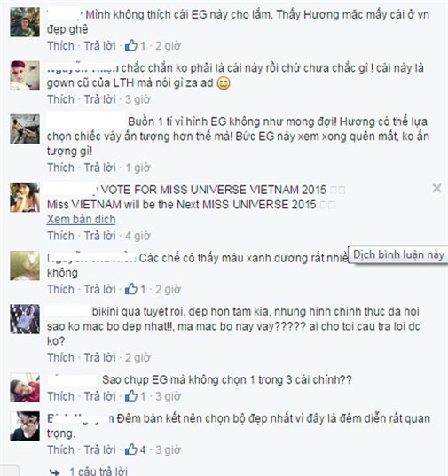448x476 pixels.
Task: Like the 'gown cũ của LTH' comment via Thích
Action: (60, 99)
